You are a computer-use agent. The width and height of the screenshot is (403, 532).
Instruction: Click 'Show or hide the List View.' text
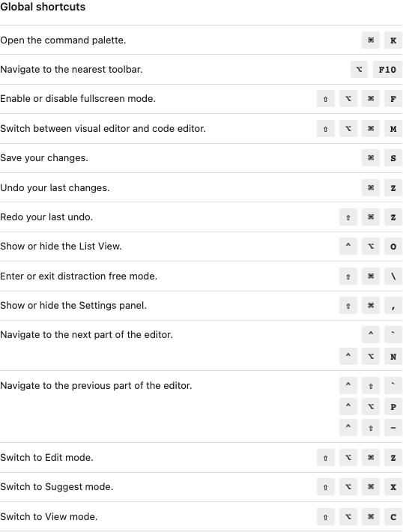coord(61,246)
